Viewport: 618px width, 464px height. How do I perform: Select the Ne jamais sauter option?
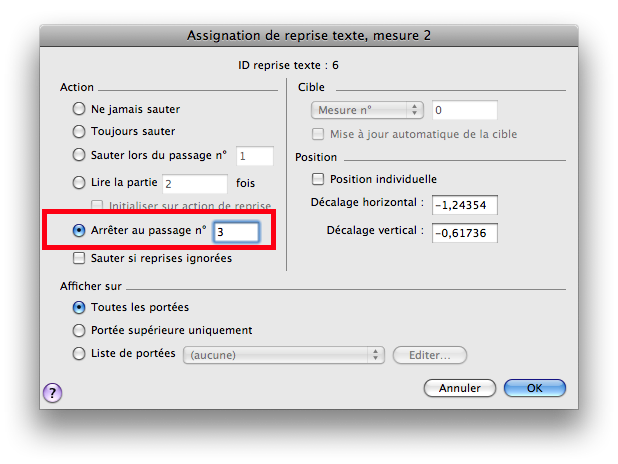[80, 109]
